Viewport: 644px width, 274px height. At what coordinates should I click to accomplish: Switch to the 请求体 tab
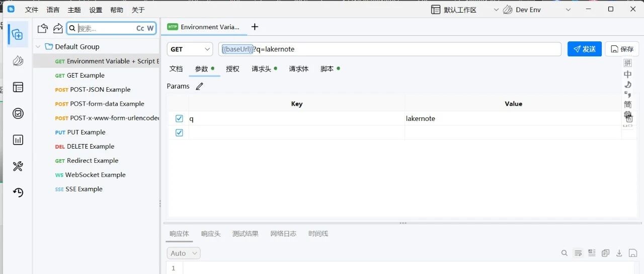pyautogui.click(x=299, y=68)
